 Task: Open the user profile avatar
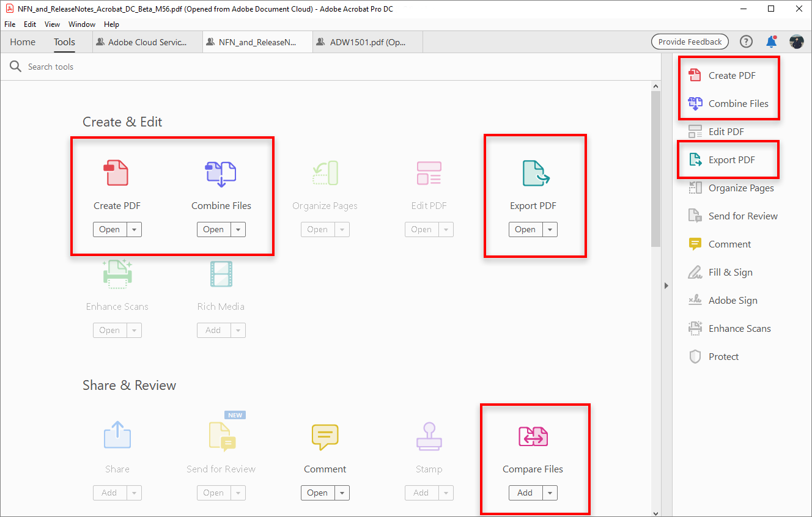(x=797, y=42)
